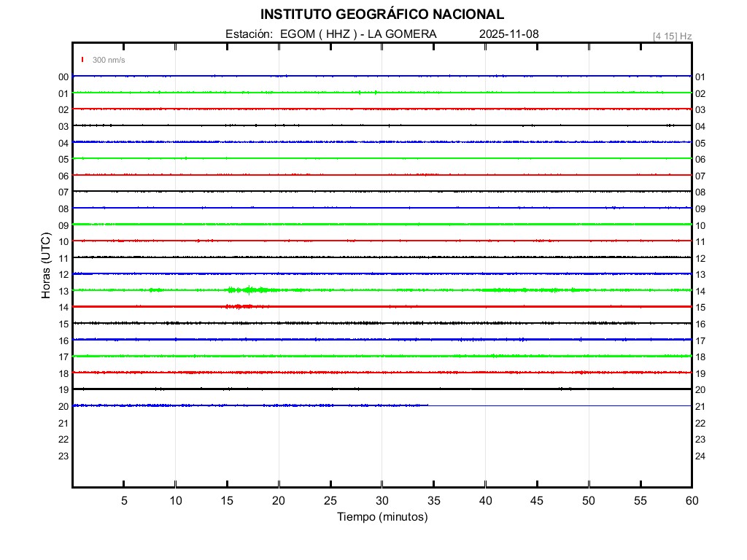747x560 pixels.
Task: Click the '12' hour label on the left axis
Action: (x=63, y=274)
